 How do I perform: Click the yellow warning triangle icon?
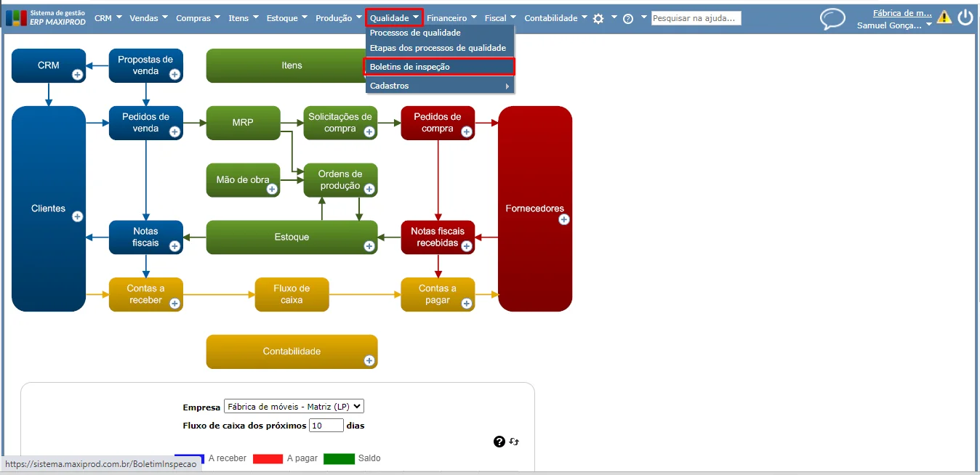[x=944, y=17]
